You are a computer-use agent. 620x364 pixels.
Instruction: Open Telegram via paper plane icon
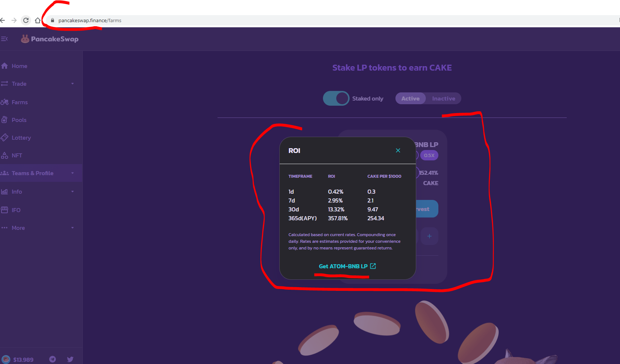(53, 359)
